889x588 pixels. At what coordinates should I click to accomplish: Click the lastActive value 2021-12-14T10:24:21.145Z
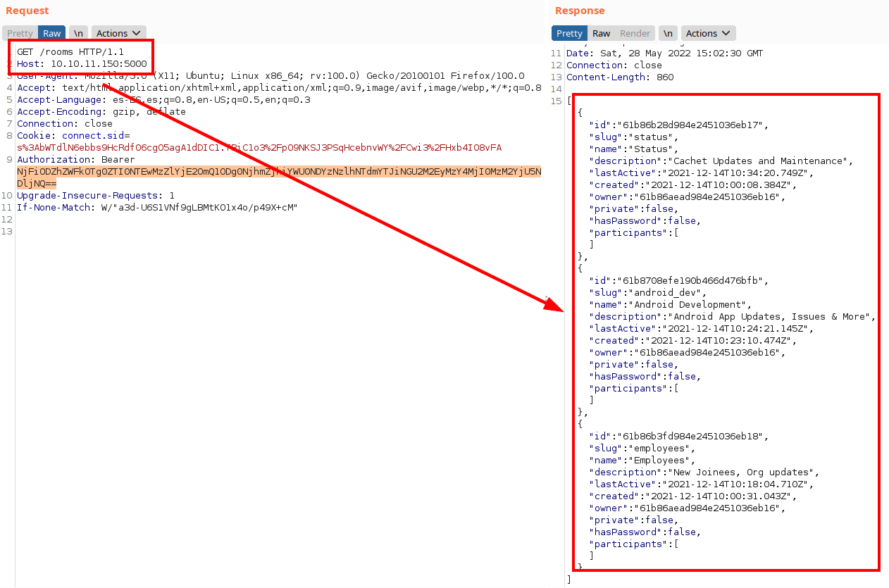click(x=735, y=329)
